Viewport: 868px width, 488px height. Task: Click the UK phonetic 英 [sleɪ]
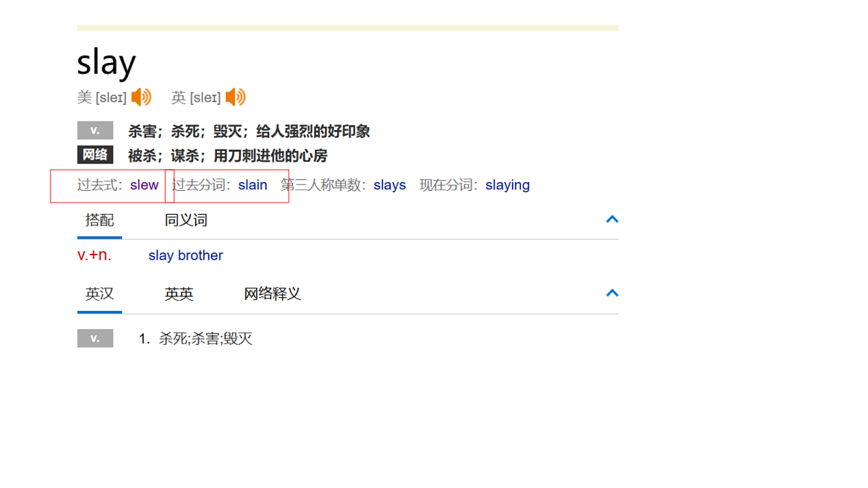(x=196, y=97)
